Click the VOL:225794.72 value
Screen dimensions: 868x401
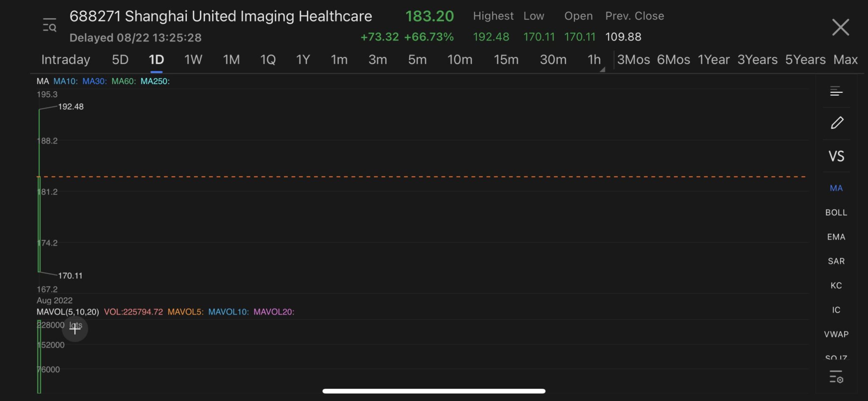point(134,312)
